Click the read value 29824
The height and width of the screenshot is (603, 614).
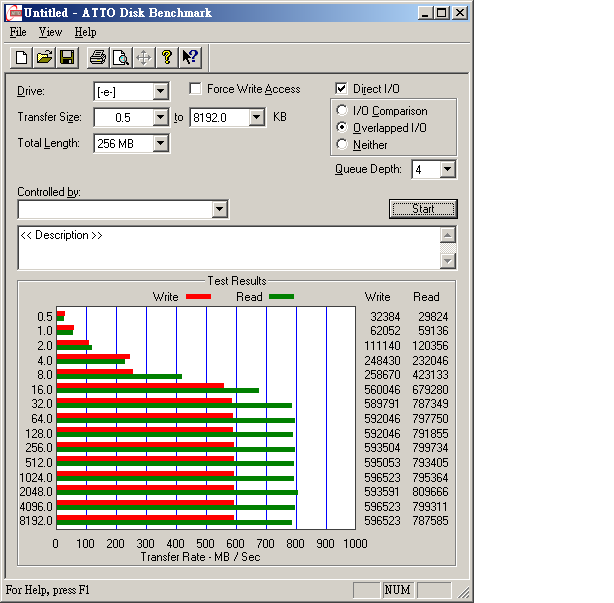coord(433,316)
